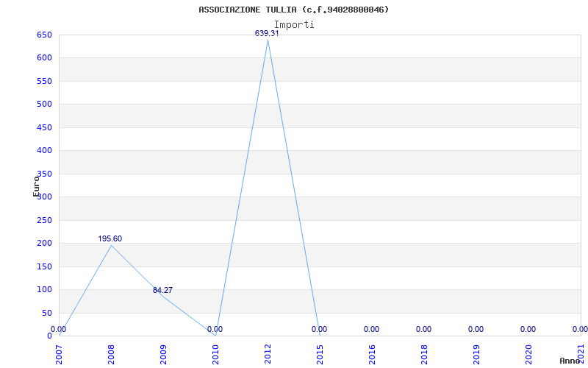Click x-axis year 2008
This screenshot has height=368, width=588.
tap(112, 355)
